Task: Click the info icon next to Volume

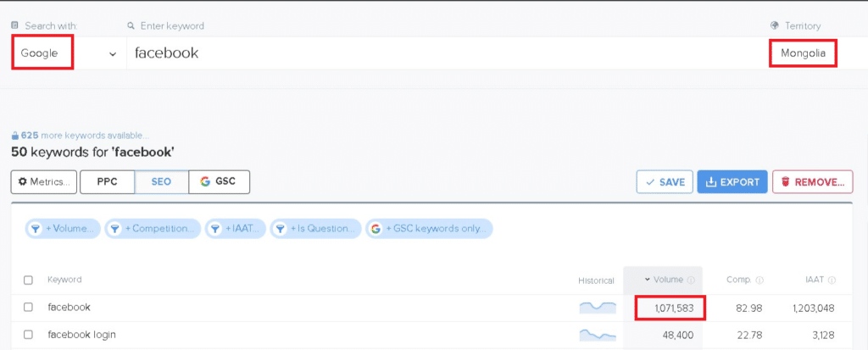Action: pos(691,281)
